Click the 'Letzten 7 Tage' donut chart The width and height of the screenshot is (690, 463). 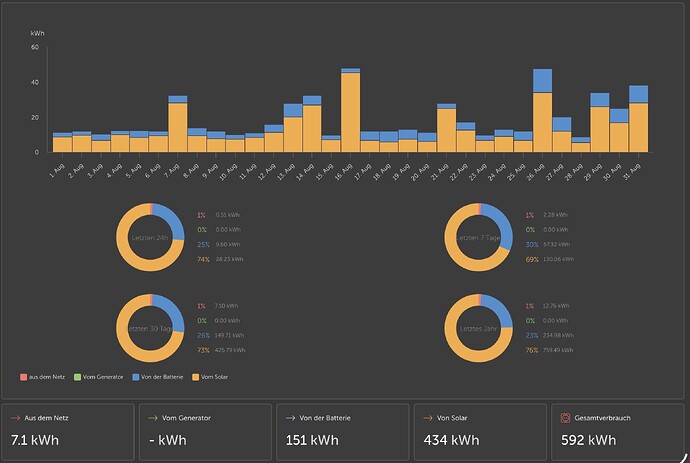coord(478,237)
